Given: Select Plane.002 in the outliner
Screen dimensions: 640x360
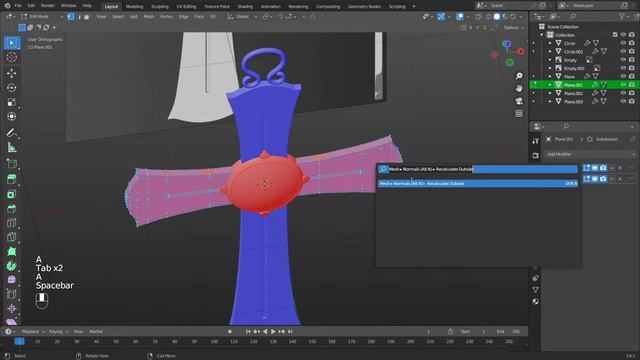Looking at the screenshot, I should [x=573, y=93].
